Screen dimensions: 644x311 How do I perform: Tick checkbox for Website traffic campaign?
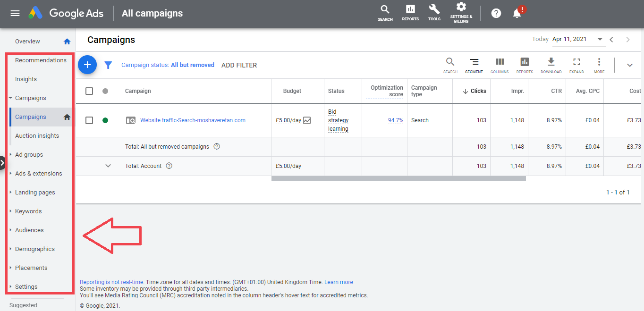[89, 120]
